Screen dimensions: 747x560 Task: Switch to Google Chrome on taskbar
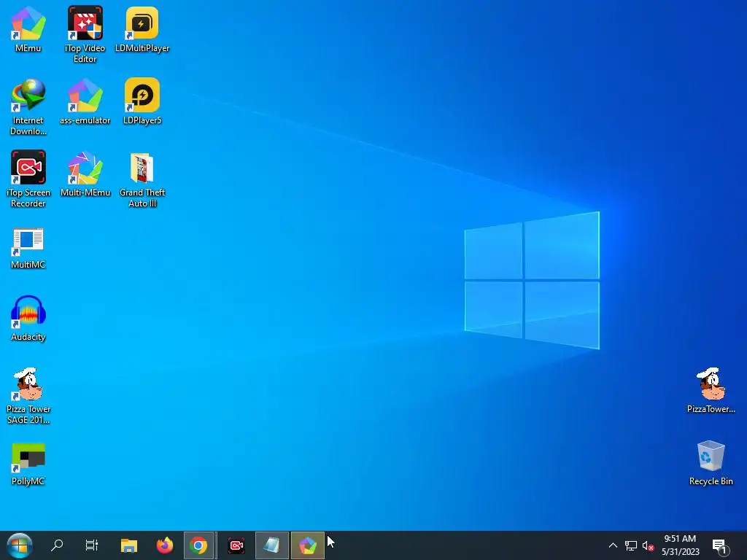pos(198,545)
